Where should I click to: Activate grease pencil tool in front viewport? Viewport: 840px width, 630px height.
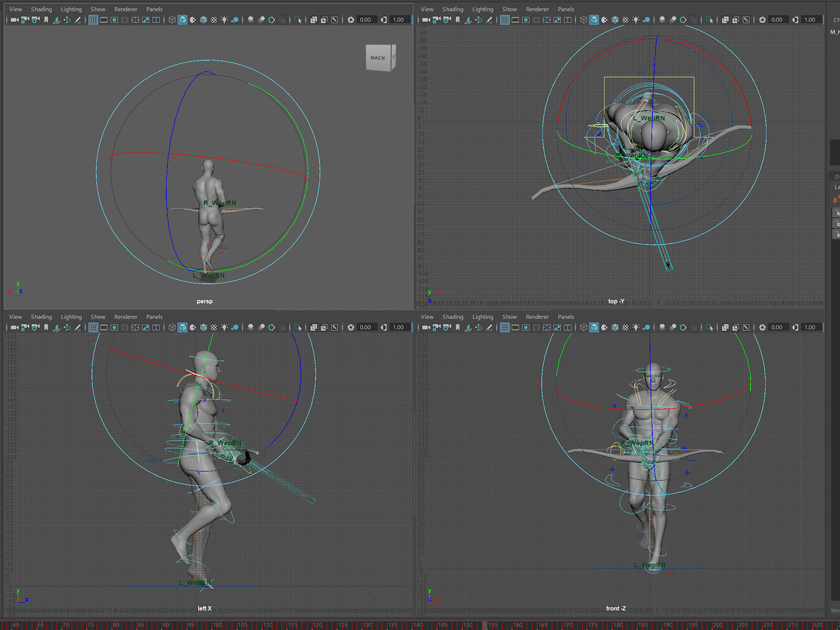coord(489,328)
